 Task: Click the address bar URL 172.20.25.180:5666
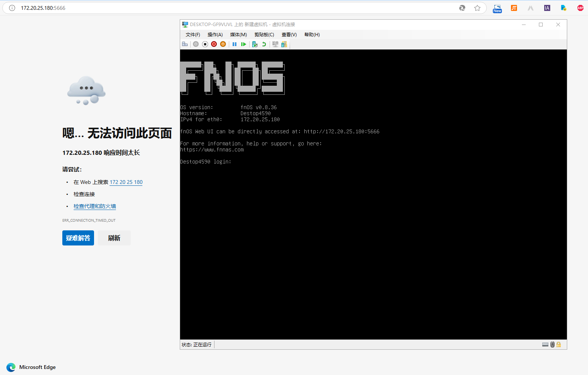[x=43, y=8]
